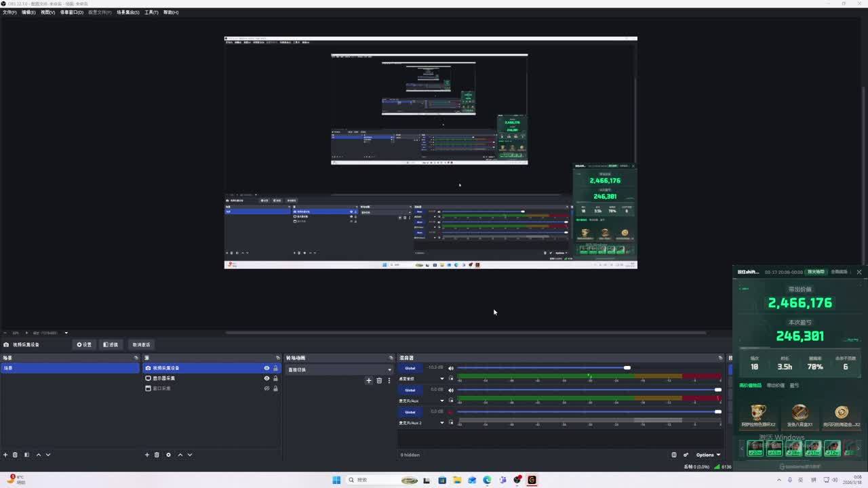This screenshot has width=868, height=488.
Task: Add a scene transition with the plus icon
Action: pos(369,380)
